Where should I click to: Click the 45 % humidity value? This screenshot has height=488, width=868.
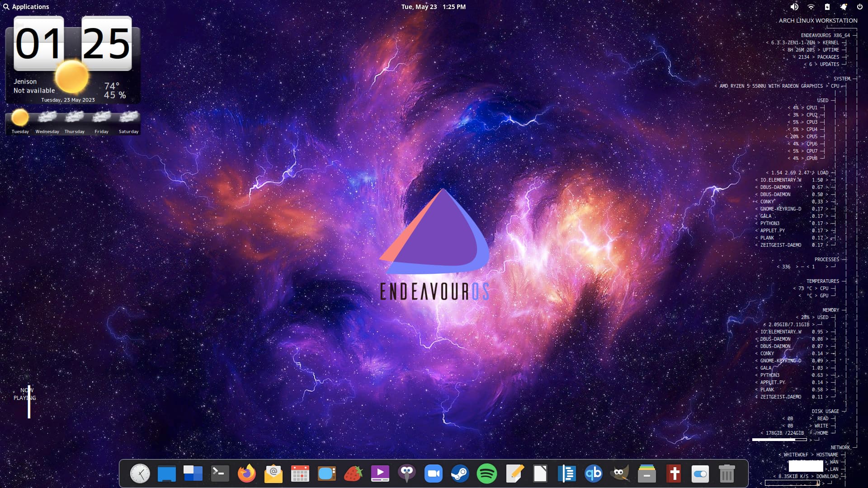click(x=115, y=95)
